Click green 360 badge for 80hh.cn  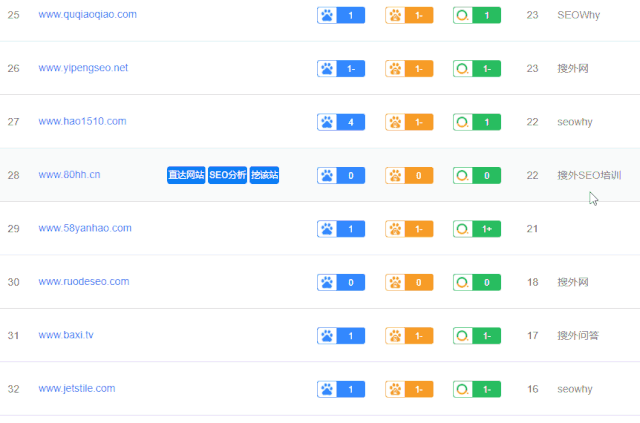(477, 176)
